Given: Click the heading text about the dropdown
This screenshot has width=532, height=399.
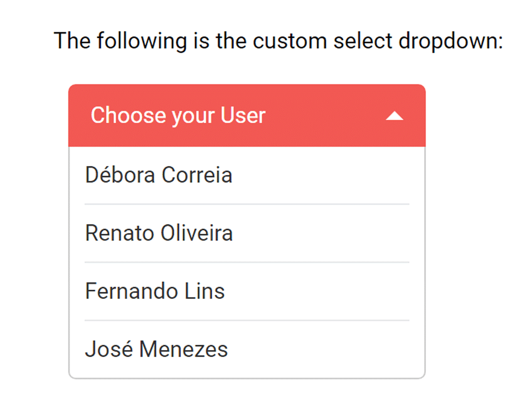Looking at the screenshot, I should [x=279, y=40].
